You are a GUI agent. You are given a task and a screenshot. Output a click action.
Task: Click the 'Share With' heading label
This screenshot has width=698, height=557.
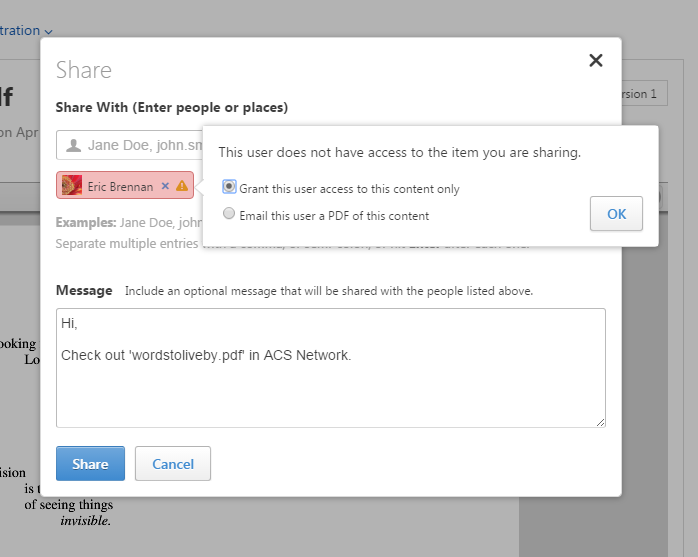click(171, 107)
